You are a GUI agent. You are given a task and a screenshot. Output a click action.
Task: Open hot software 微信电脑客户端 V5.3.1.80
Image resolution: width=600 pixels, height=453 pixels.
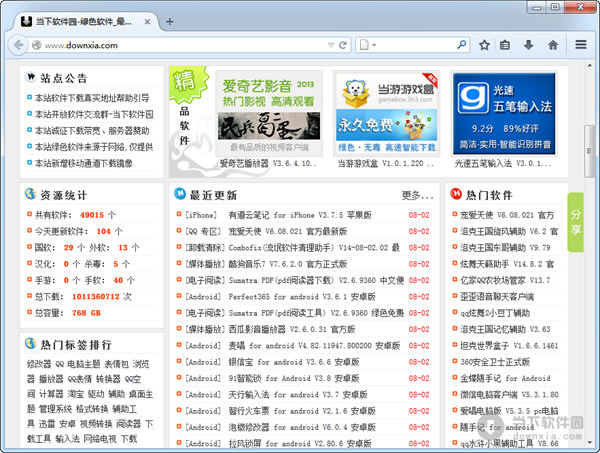pyautogui.click(x=509, y=394)
